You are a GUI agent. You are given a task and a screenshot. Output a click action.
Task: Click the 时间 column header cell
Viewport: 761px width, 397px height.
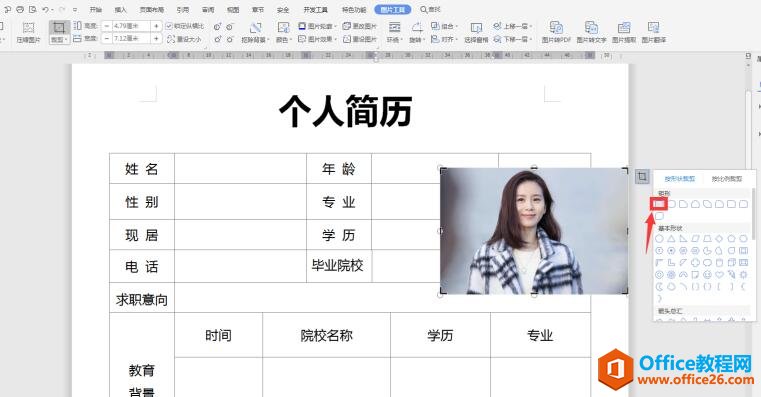point(218,335)
